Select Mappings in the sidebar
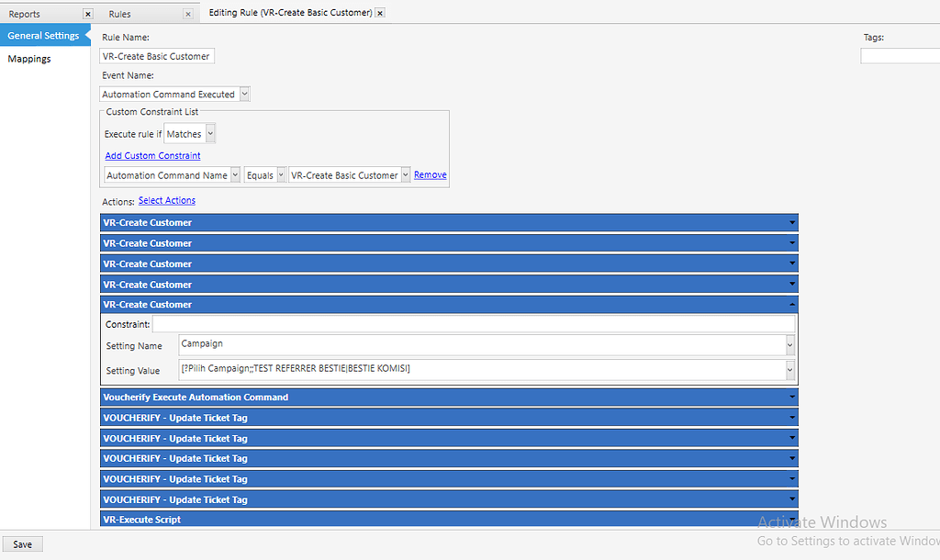 (29, 58)
